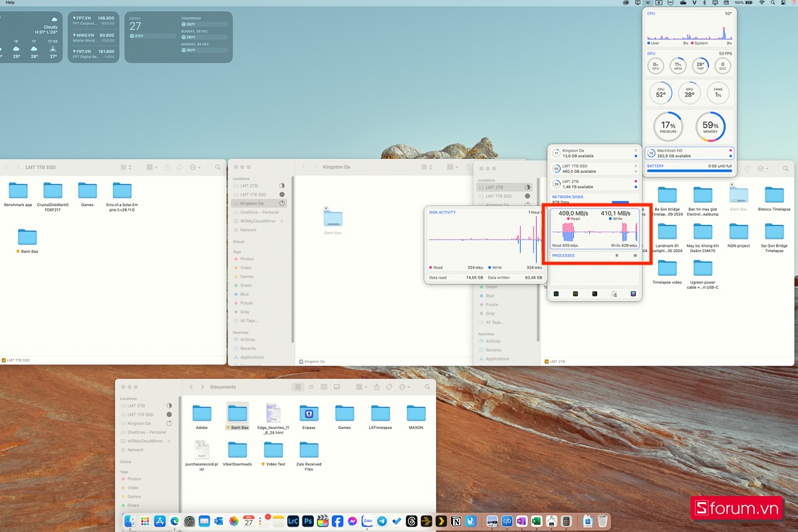Switch Documents window to list view
The image size is (798, 532).
coord(311,386)
